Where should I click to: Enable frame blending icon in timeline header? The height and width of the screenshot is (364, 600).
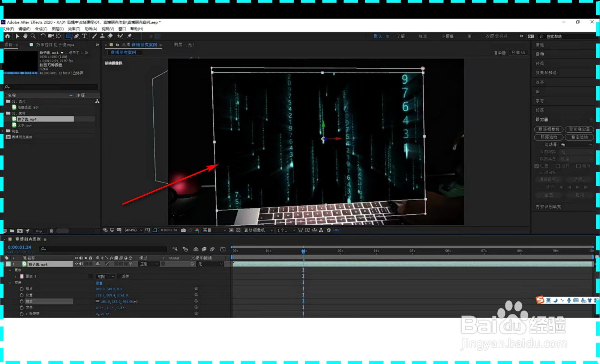pyautogui.click(x=204, y=249)
